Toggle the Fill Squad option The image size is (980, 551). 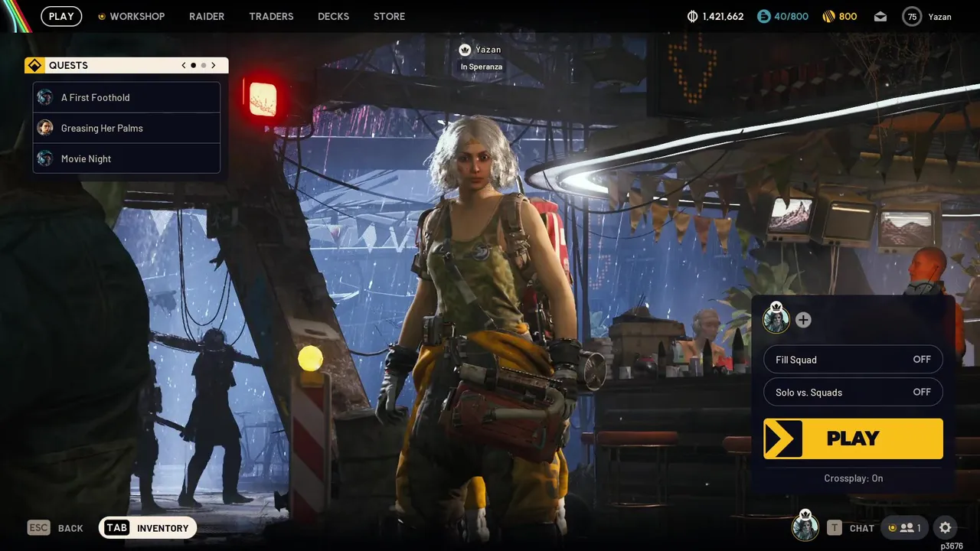point(853,360)
